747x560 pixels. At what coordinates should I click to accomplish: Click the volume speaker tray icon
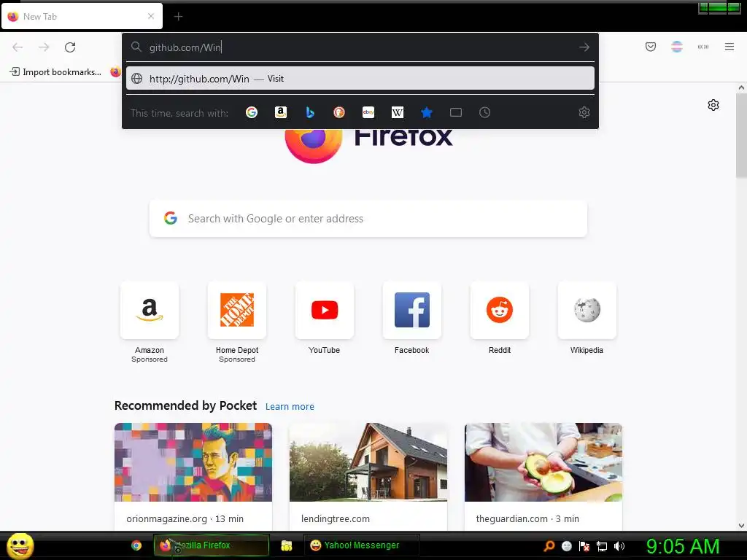point(619,546)
